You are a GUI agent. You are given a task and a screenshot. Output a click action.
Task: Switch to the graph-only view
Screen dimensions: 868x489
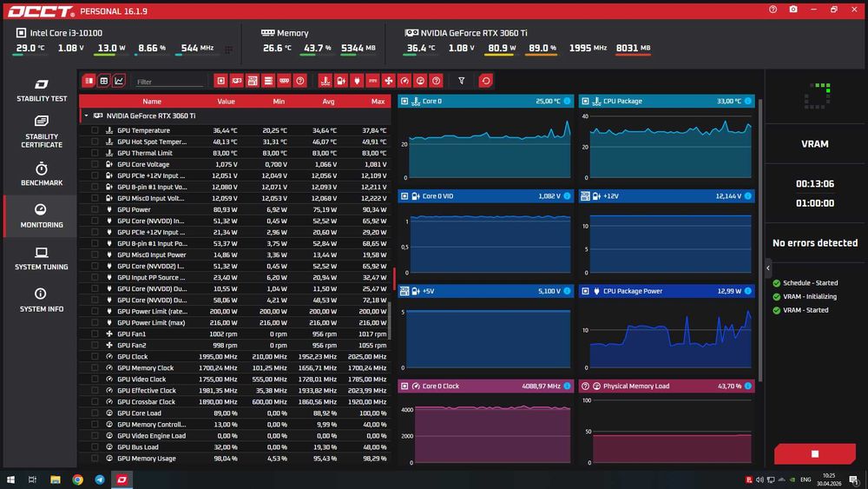click(118, 81)
